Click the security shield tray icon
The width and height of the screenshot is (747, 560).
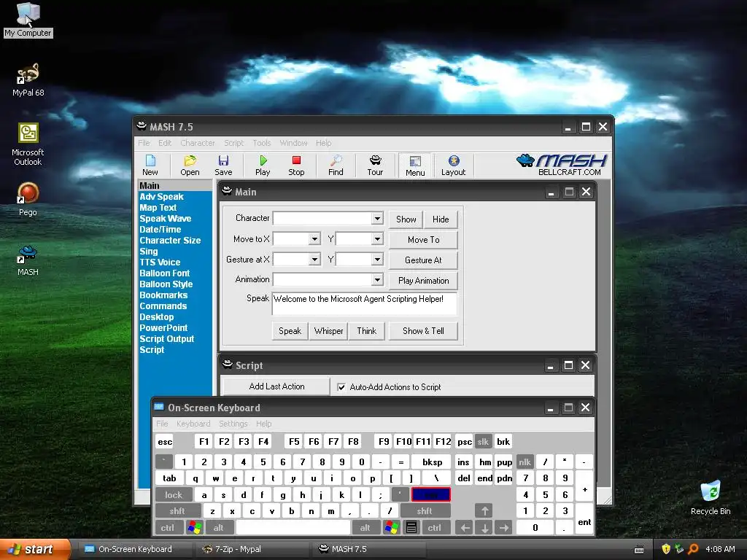coord(665,549)
